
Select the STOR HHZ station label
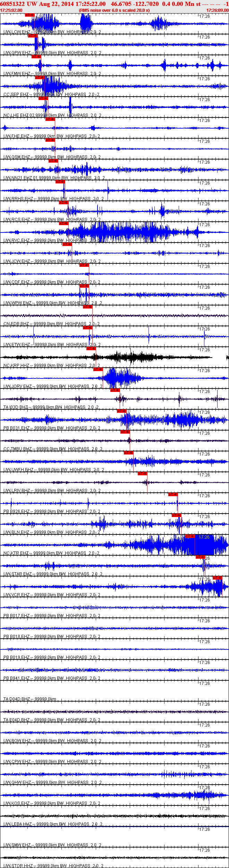[53, 866]
